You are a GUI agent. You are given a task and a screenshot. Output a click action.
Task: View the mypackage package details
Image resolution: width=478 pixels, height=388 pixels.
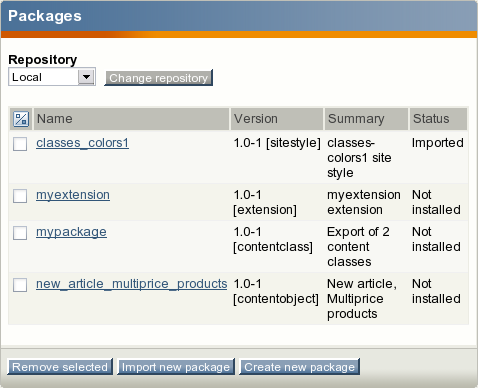(71, 232)
